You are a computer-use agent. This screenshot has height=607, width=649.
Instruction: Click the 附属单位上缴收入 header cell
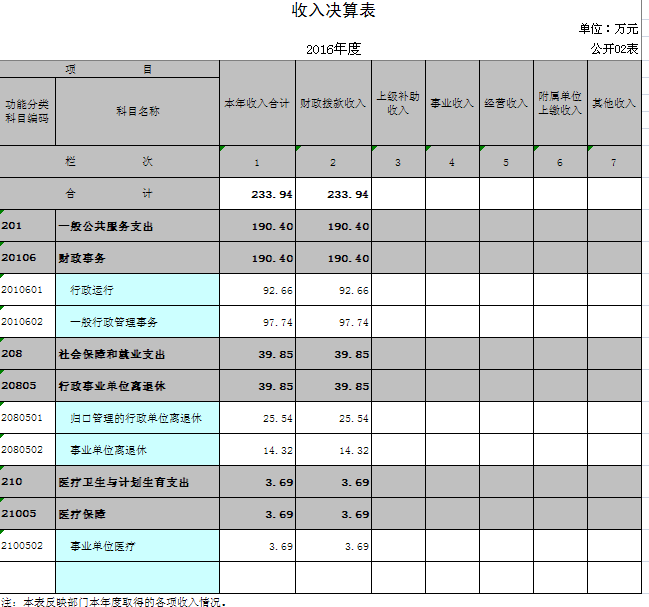560,103
